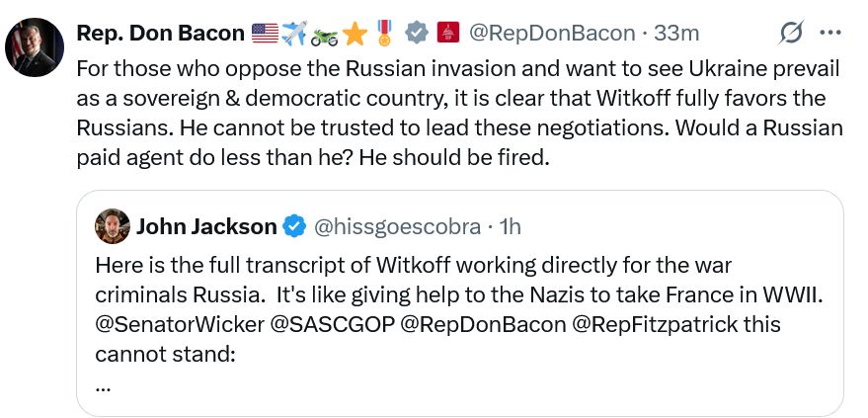This screenshot has height=418, width=868.
Task: Open John Jackson's display name link
Action: [205, 226]
